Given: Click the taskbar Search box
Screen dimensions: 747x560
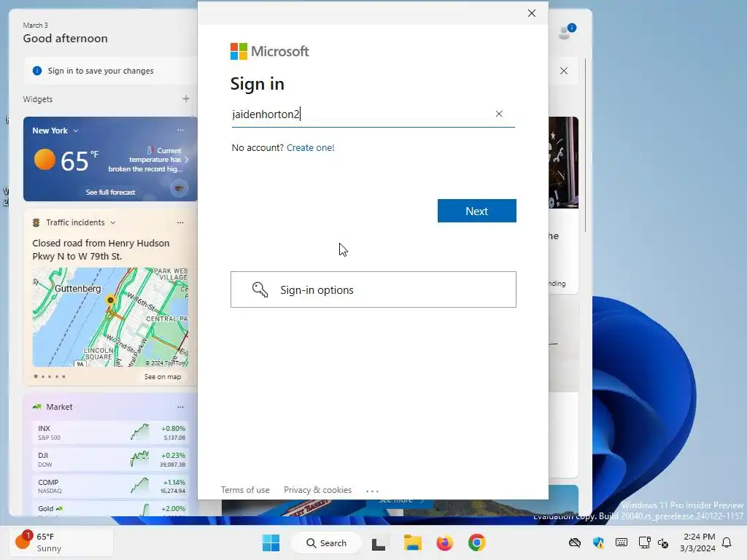Looking at the screenshot, I should pos(326,542).
